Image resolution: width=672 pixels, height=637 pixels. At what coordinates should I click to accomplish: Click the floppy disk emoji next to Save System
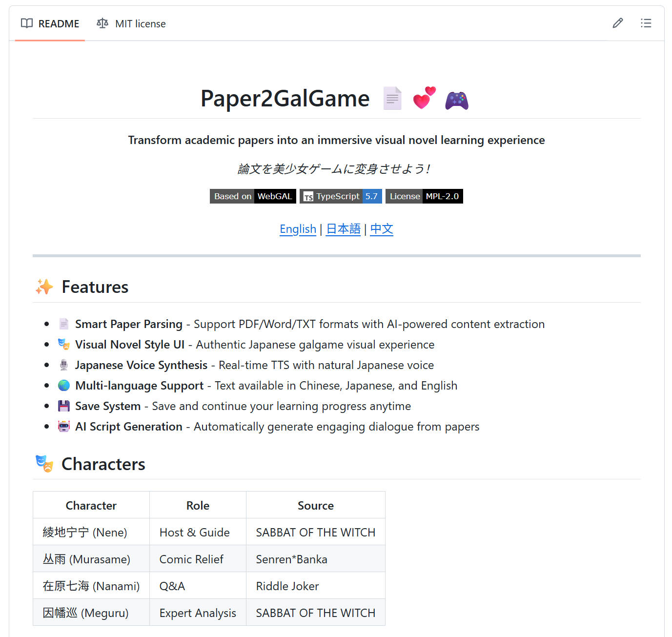coord(63,406)
